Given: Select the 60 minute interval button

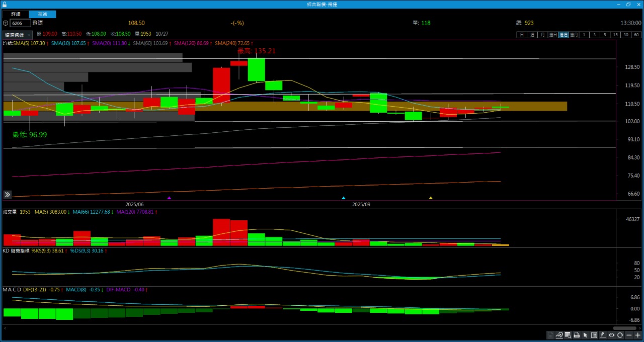Looking at the screenshot, I should click(636, 35).
